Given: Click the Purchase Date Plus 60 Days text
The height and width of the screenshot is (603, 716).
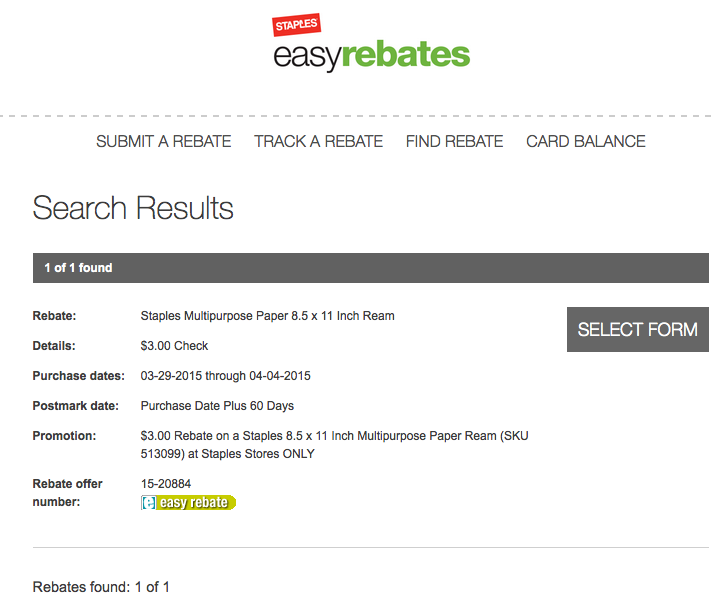Looking at the screenshot, I should pyautogui.click(x=217, y=406).
